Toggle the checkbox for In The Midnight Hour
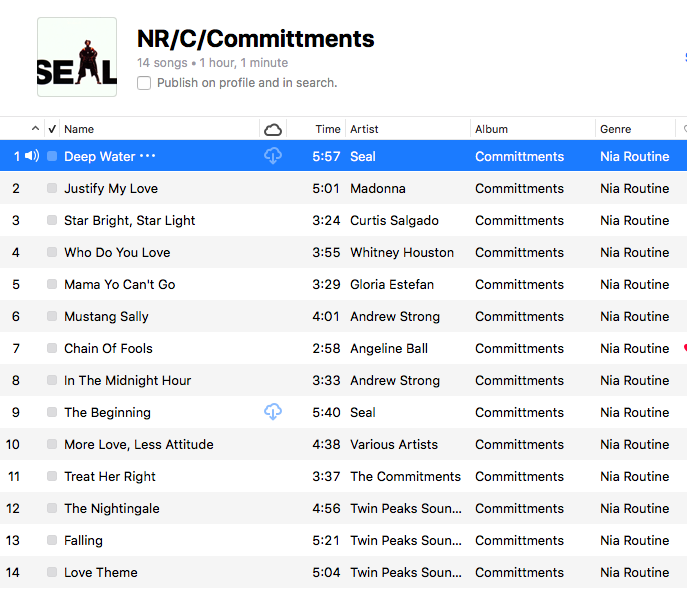Screen dimensions: 687x596 coord(52,380)
